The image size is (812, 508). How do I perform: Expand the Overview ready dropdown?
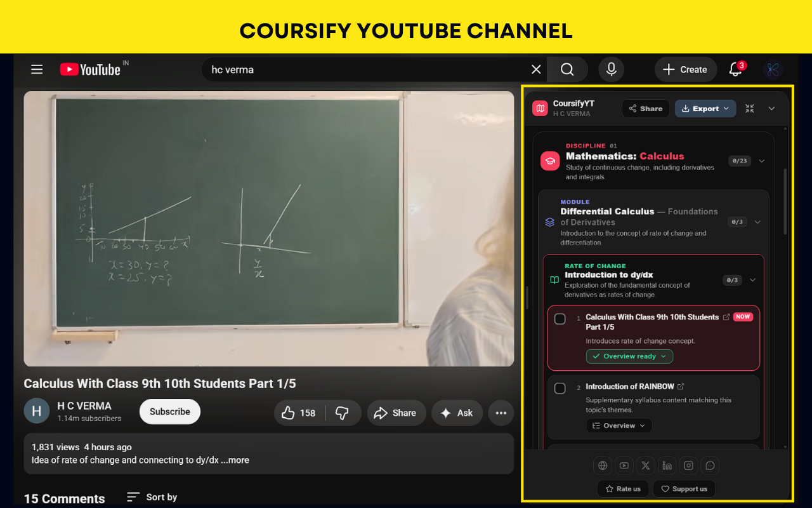tap(629, 356)
